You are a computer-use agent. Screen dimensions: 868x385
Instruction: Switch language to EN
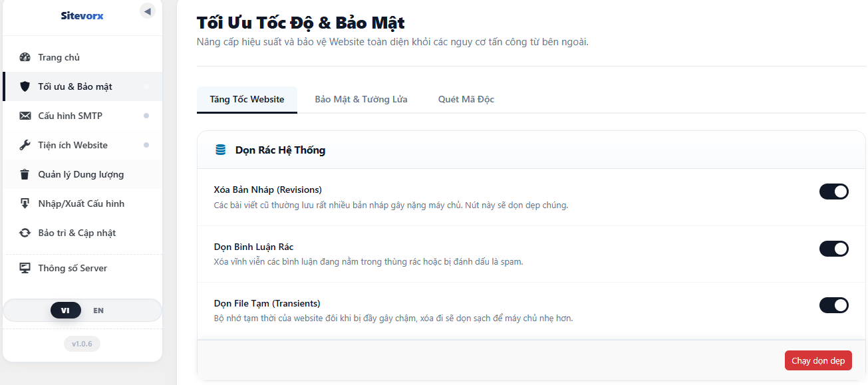(x=98, y=311)
